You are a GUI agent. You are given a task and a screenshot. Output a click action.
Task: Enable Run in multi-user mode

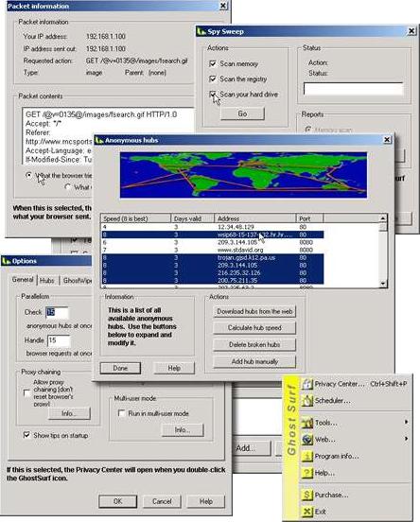[121, 413]
